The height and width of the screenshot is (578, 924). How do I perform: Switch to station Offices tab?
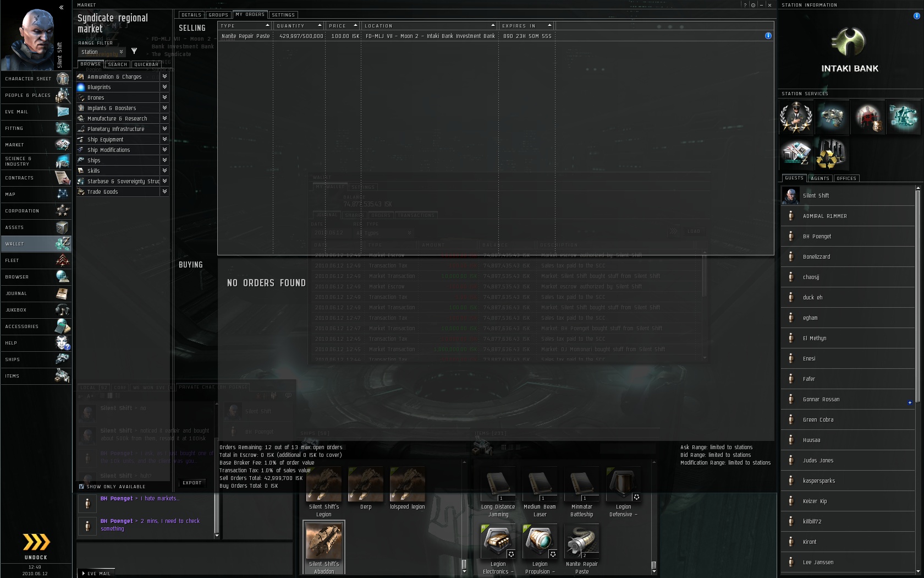coord(846,178)
